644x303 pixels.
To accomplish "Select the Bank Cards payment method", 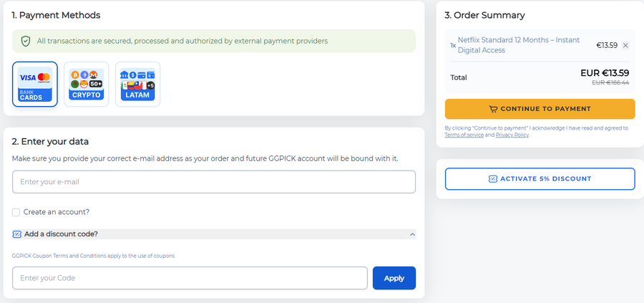I will (x=35, y=85).
